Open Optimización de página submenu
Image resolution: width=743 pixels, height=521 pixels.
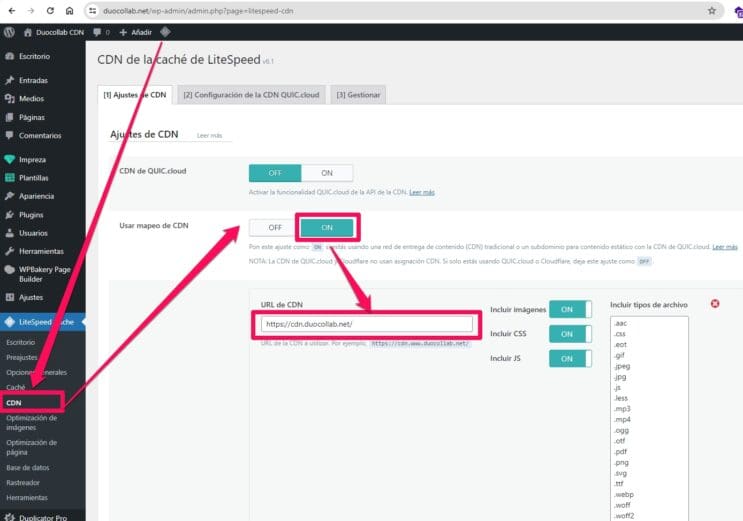click(32, 448)
